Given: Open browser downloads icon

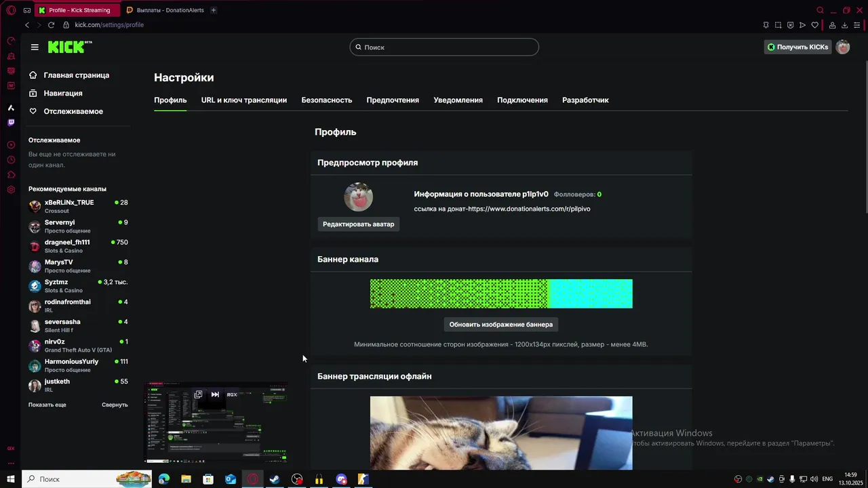Looking at the screenshot, I should pos(845,25).
